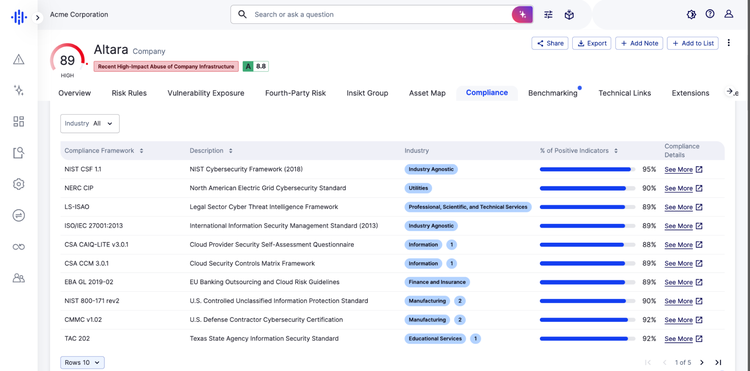
Task: Click the Utilities industry tag
Action: click(x=418, y=188)
